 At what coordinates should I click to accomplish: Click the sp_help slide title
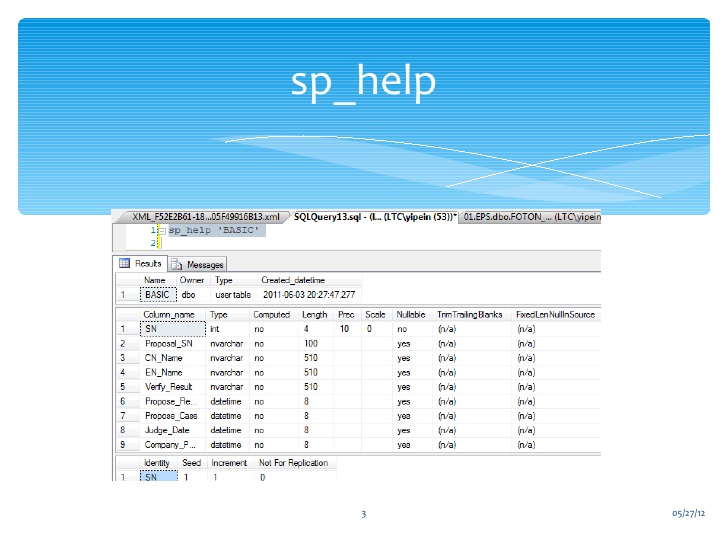(363, 81)
